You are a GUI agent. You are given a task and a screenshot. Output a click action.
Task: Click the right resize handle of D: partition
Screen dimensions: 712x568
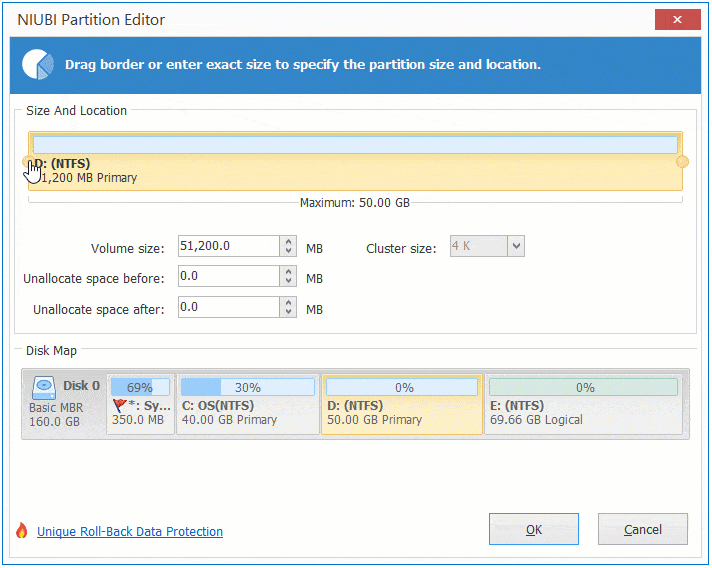coord(682,162)
